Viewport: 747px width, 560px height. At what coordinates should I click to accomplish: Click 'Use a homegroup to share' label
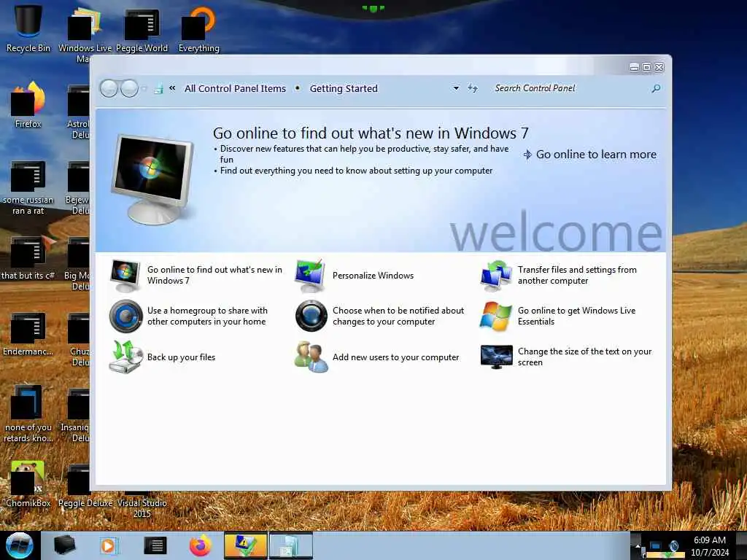(x=207, y=316)
